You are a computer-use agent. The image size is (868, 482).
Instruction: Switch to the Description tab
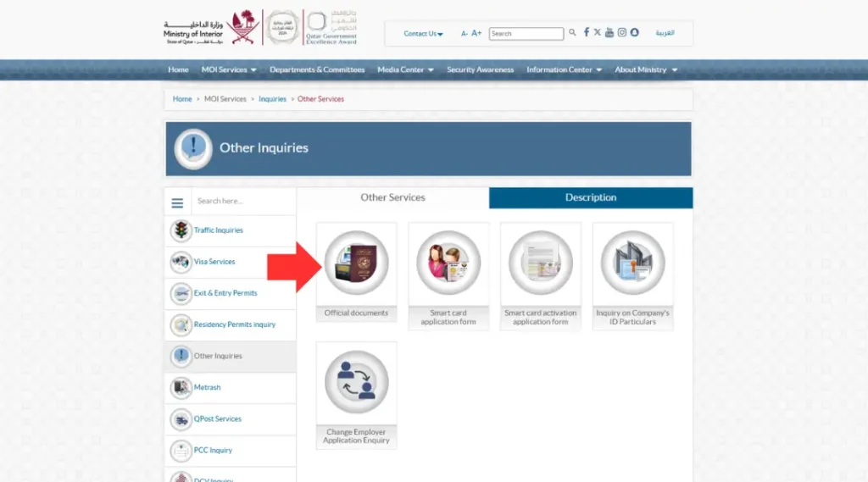(x=591, y=197)
